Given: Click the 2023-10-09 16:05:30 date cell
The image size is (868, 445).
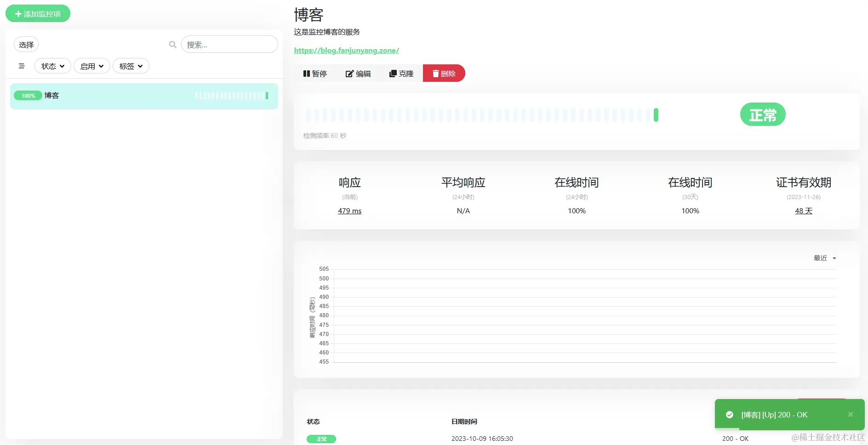Looking at the screenshot, I should coord(482,439).
